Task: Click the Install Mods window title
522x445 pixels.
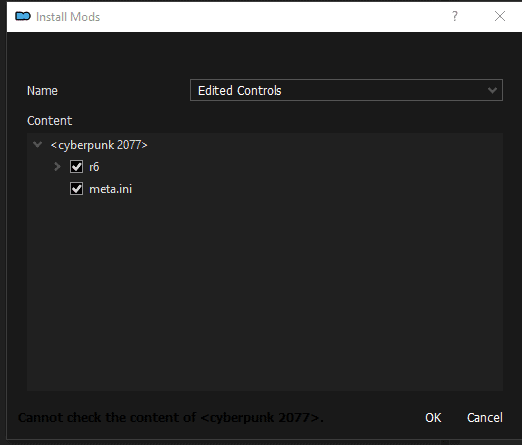Action: point(68,17)
